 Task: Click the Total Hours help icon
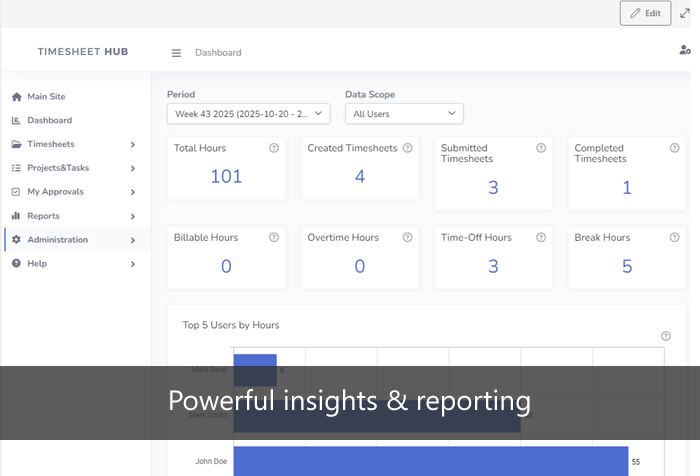(273, 148)
